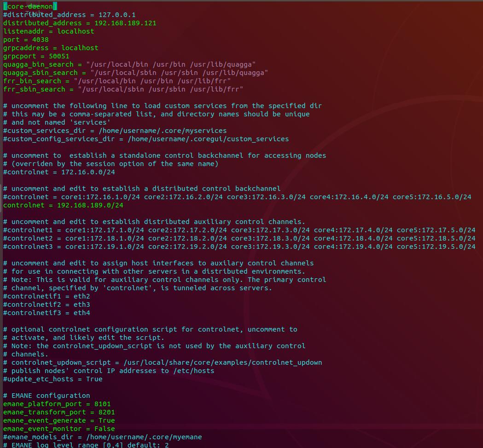Click comment 'Note: the controlnet_updown_script is not used'

[x=154, y=346]
